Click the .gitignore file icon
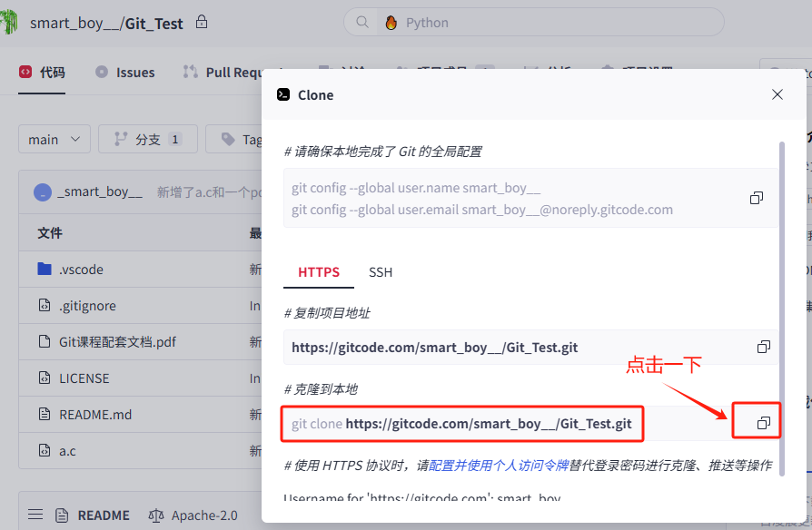 [x=45, y=305]
